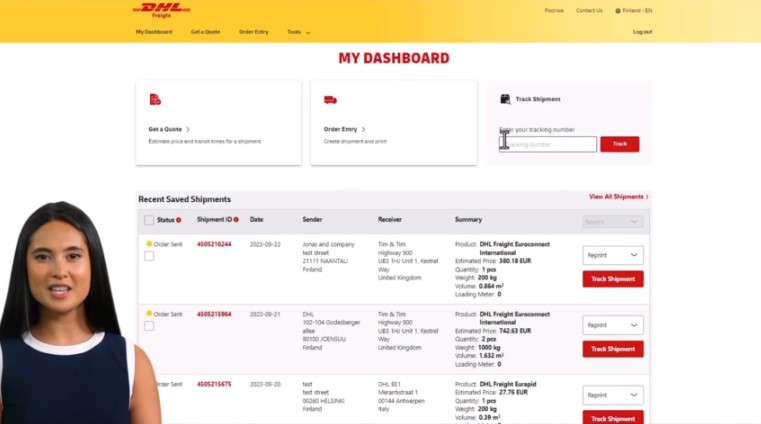761x424 pixels.
Task: Click the Date column header
Action: click(x=256, y=220)
